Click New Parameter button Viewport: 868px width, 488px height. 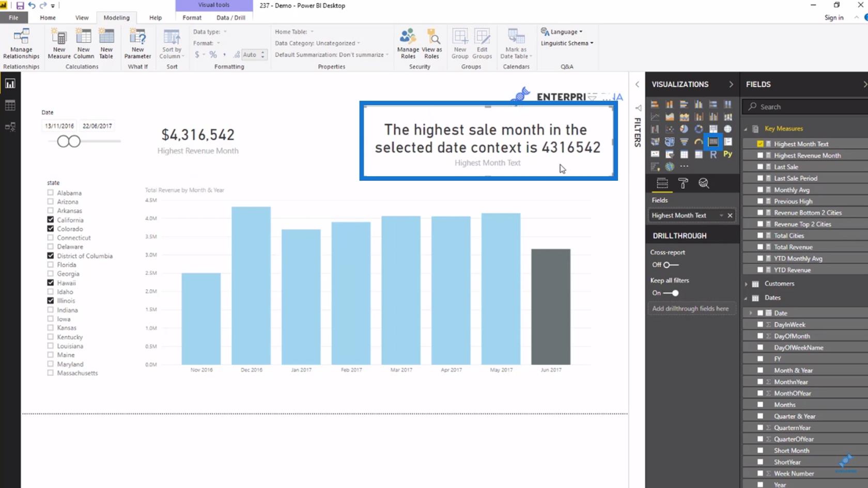(x=137, y=44)
